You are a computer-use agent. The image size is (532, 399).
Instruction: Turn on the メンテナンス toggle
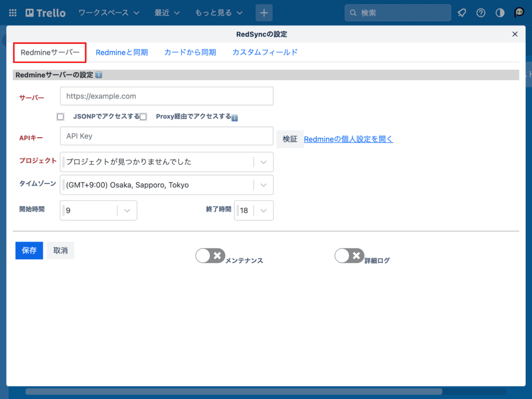pos(210,256)
